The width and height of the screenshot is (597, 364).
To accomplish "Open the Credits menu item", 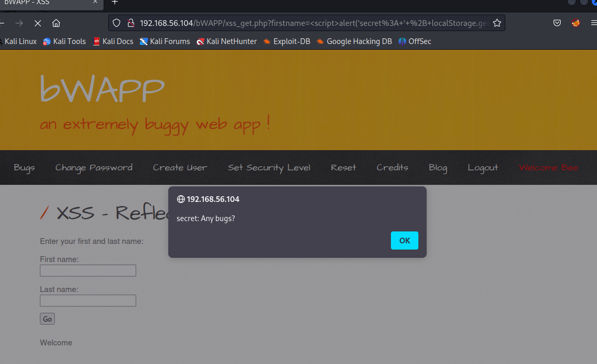I will (x=392, y=168).
